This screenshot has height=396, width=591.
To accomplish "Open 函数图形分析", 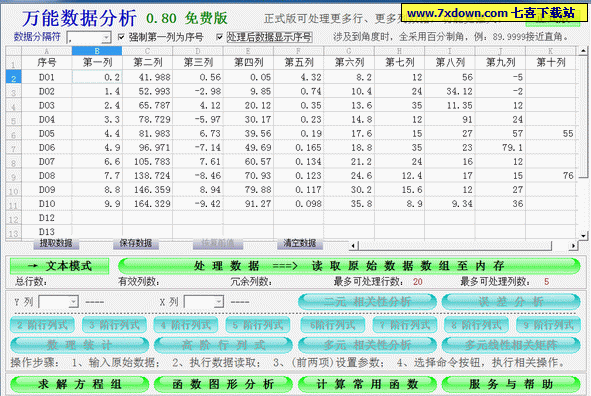I will [223, 384].
